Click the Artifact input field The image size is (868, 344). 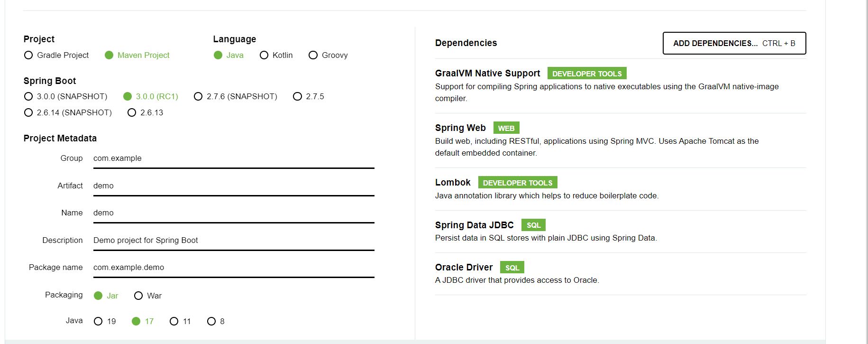(x=234, y=186)
